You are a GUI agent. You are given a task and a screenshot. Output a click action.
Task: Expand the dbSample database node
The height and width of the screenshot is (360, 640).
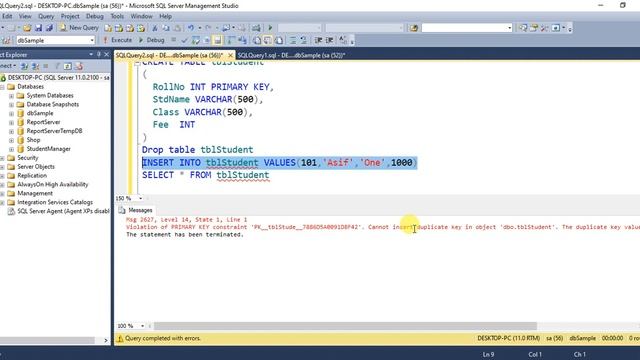[11, 114]
